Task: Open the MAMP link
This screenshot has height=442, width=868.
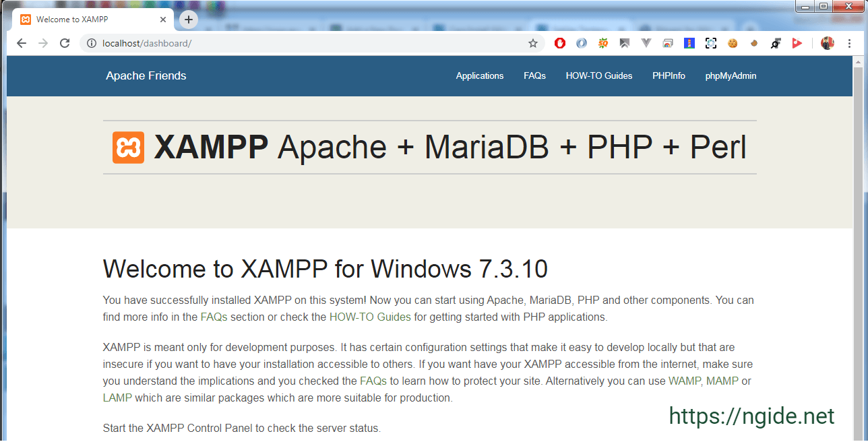Action: [722, 381]
